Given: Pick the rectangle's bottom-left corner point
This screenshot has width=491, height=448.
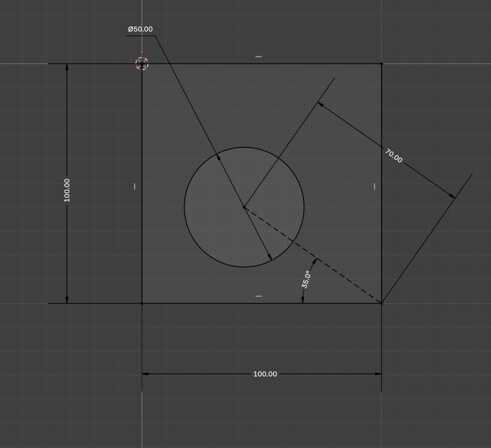Looking at the screenshot, I should [142, 303].
